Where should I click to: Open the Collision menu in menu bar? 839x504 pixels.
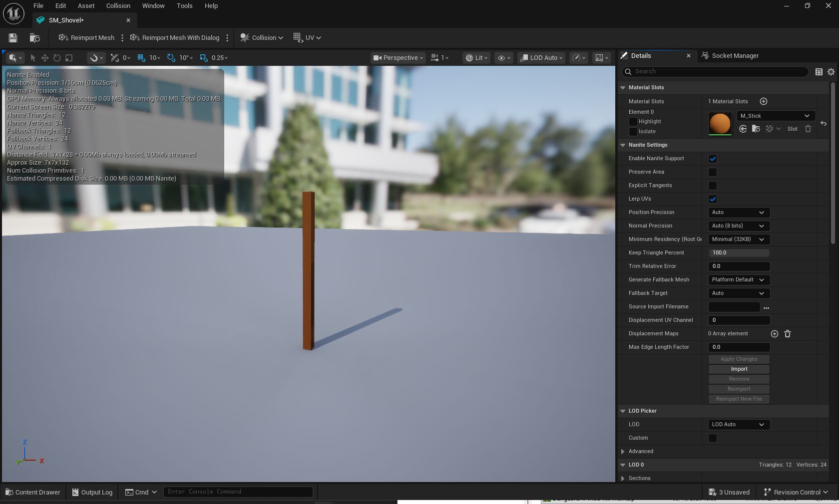[118, 6]
